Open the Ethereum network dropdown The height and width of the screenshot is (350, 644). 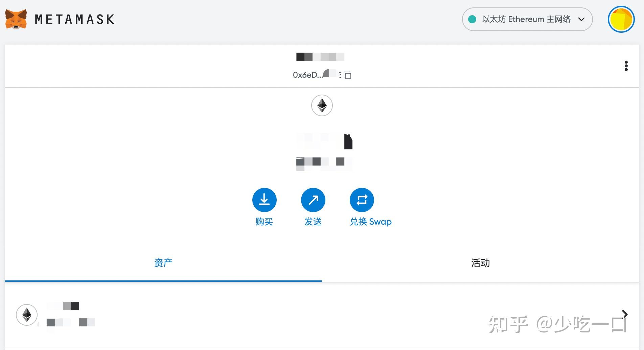click(527, 19)
